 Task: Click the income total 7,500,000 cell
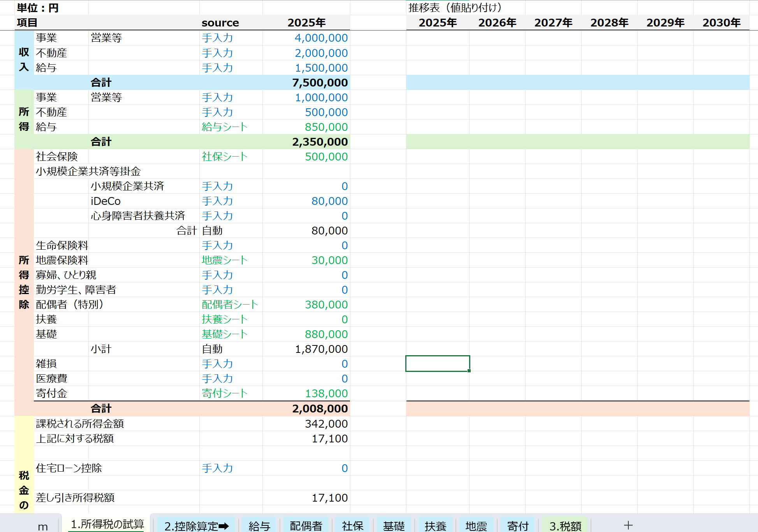pyautogui.click(x=306, y=83)
